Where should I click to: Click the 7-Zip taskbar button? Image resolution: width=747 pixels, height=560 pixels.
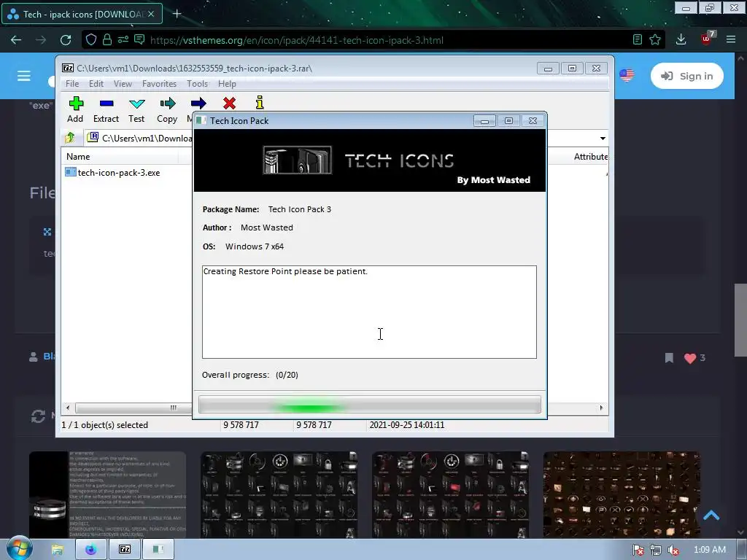coord(125,550)
